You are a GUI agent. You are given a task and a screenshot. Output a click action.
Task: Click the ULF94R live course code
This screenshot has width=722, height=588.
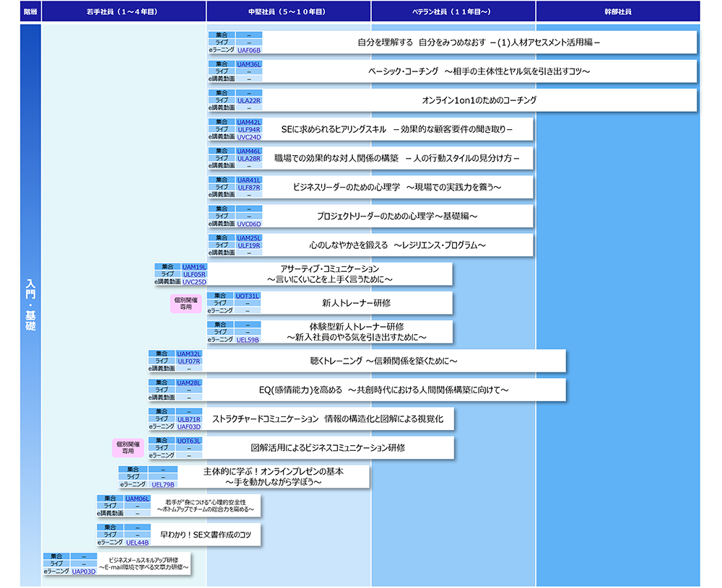[x=248, y=129]
